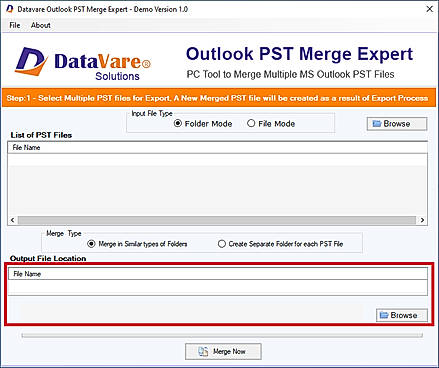Open the About menu

(41, 25)
